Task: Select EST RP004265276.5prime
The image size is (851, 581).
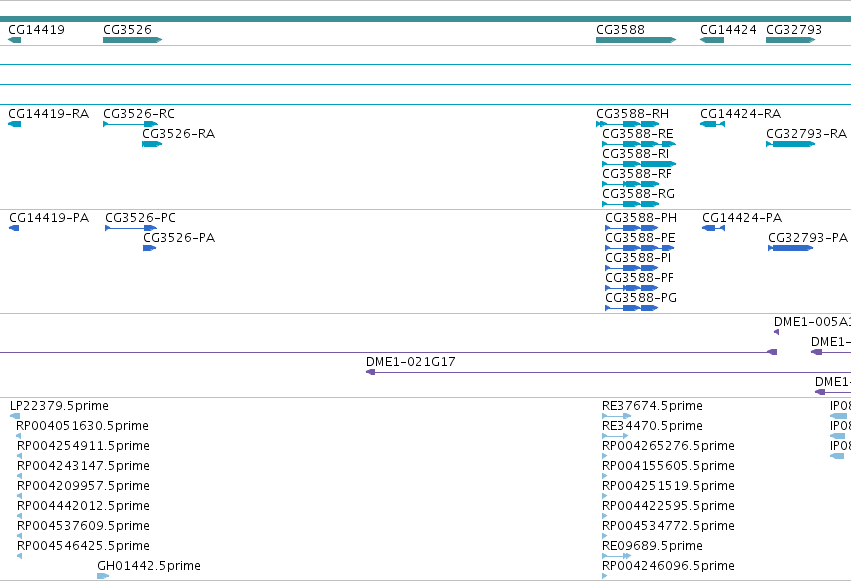Action: [x=669, y=446]
